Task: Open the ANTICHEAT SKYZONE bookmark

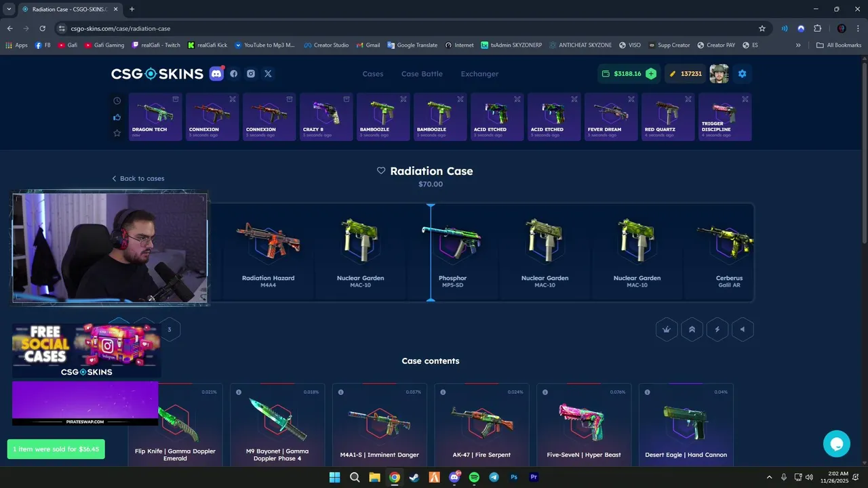Action: pyautogui.click(x=580, y=45)
